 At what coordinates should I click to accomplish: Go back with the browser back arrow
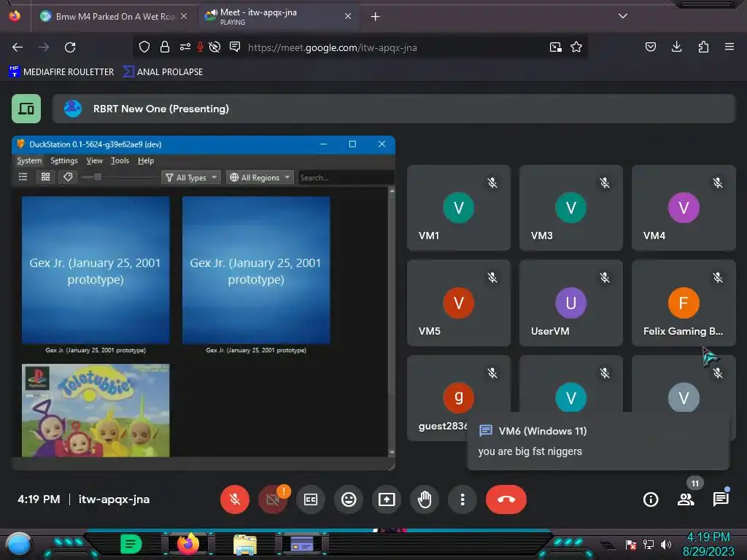[x=18, y=47]
